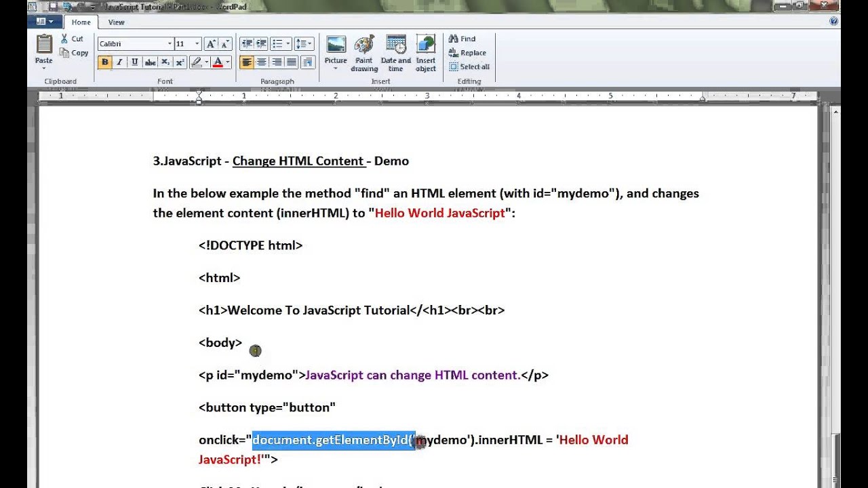Open the text highlight color dropdown arrow
This screenshot has width=868, height=488.
coord(206,62)
